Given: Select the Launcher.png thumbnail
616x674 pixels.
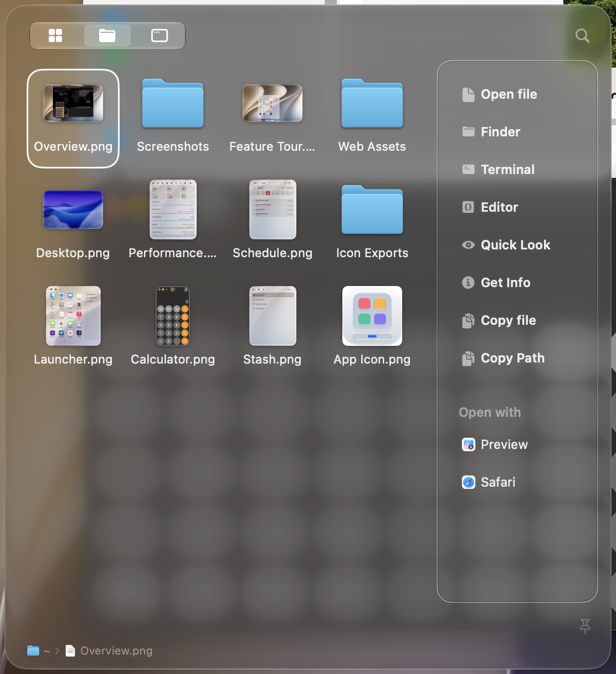Looking at the screenshot, I should pos(73,316).
